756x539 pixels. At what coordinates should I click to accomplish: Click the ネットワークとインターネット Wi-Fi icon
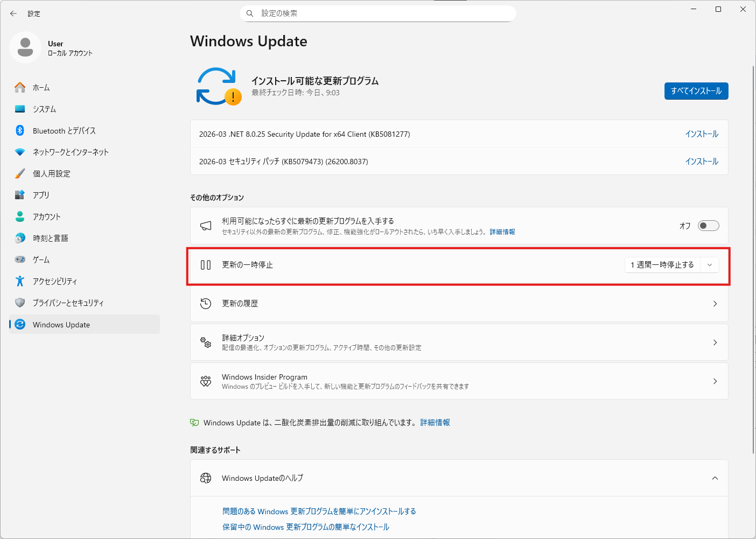(x=20, y=152)
